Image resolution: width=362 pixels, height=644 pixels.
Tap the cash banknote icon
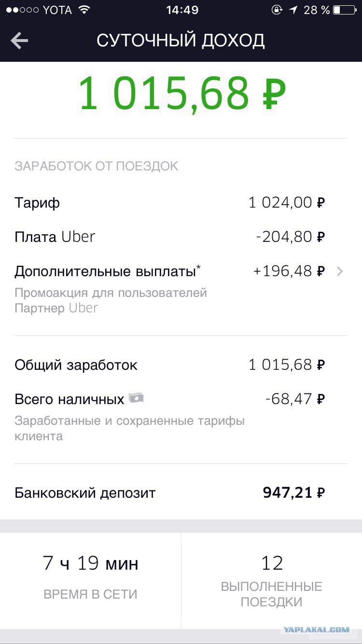136,398
